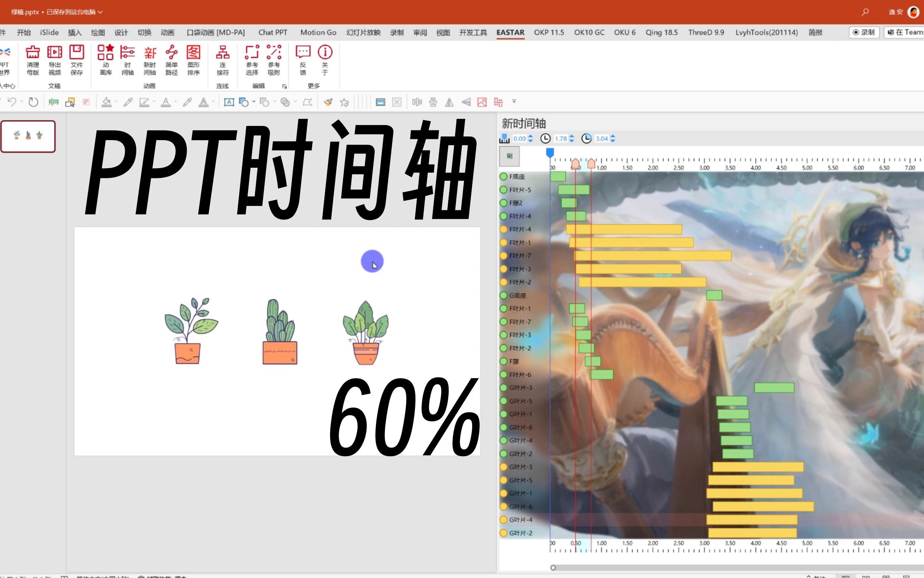The height and width of the screenshot is (578, 924).
Task: Increase the 3.04 time stepper
Action: point(613,136)
